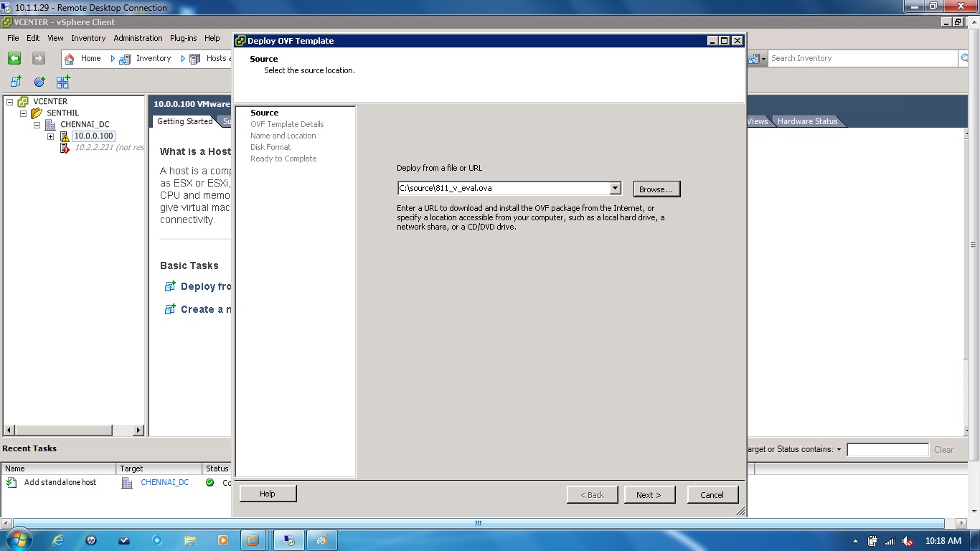Click the volume muted tray icon

pyautogui.click(x=908, y=541)
